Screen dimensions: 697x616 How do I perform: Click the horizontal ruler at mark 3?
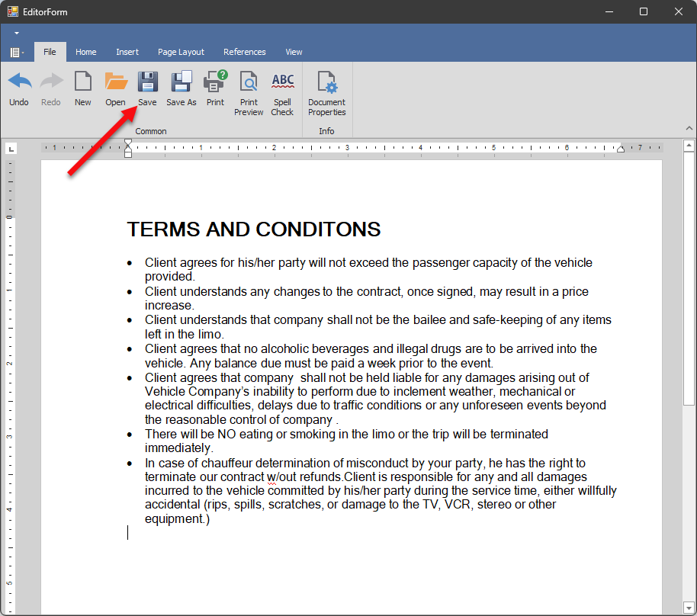click(x=347, y=148)
